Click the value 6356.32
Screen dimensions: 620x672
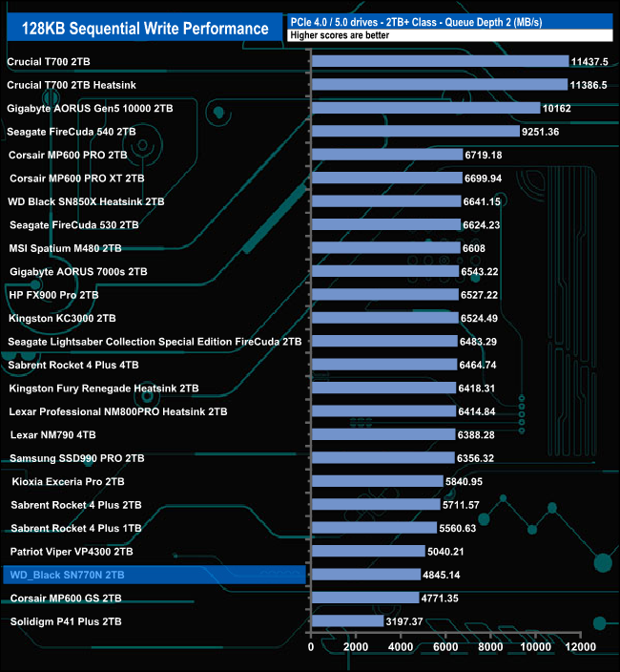475,458
